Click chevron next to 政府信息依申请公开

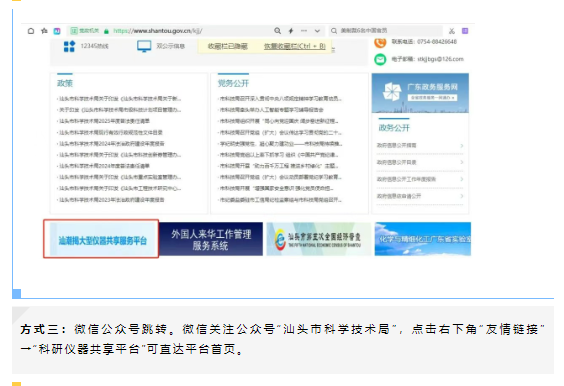tap(461, 196)
